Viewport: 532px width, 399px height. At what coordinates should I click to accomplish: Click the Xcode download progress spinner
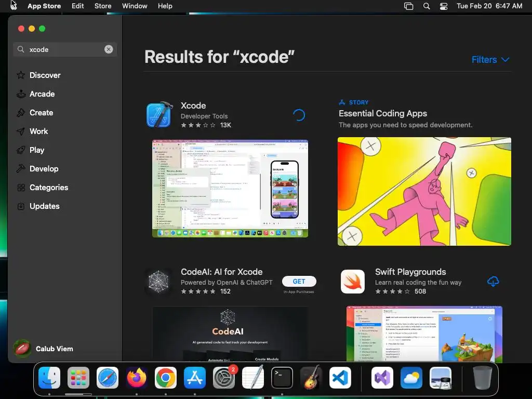pyautogui.click(x=299, y=115)
